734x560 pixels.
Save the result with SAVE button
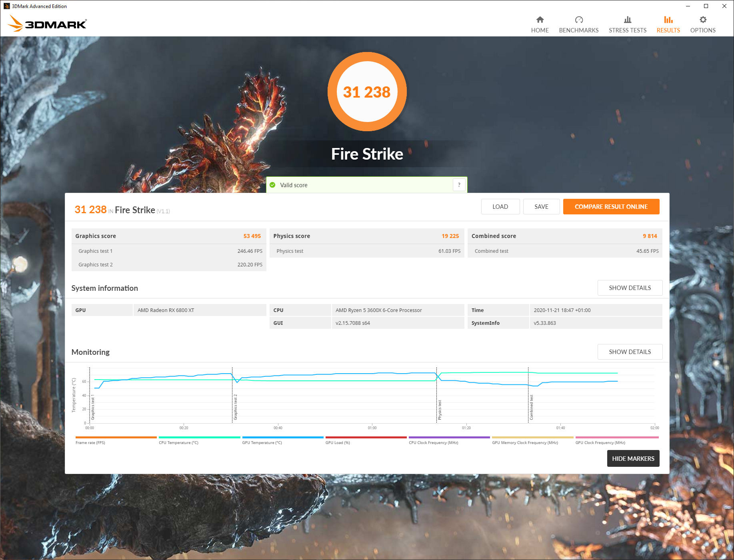pyautogui.click(x=541, y=207)
